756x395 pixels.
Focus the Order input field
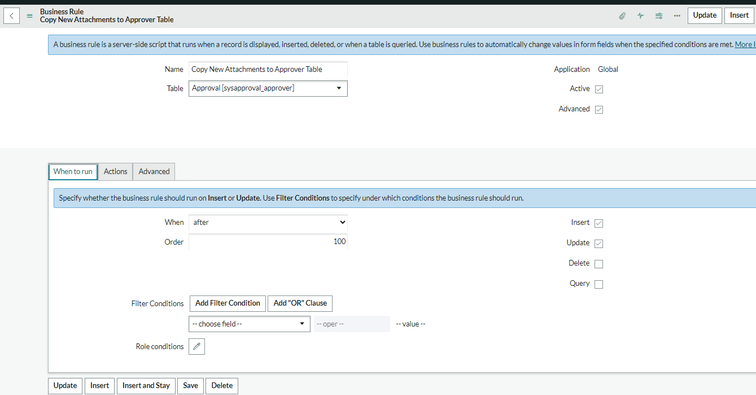268,242
